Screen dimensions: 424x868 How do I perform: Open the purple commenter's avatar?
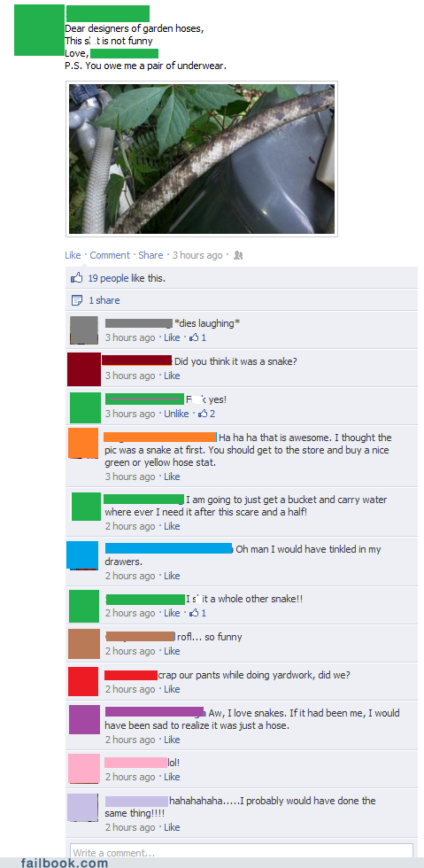[84, 719]
